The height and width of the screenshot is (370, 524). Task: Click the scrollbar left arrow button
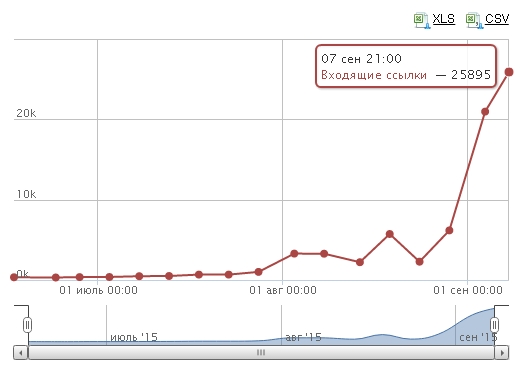click(21, 353)
